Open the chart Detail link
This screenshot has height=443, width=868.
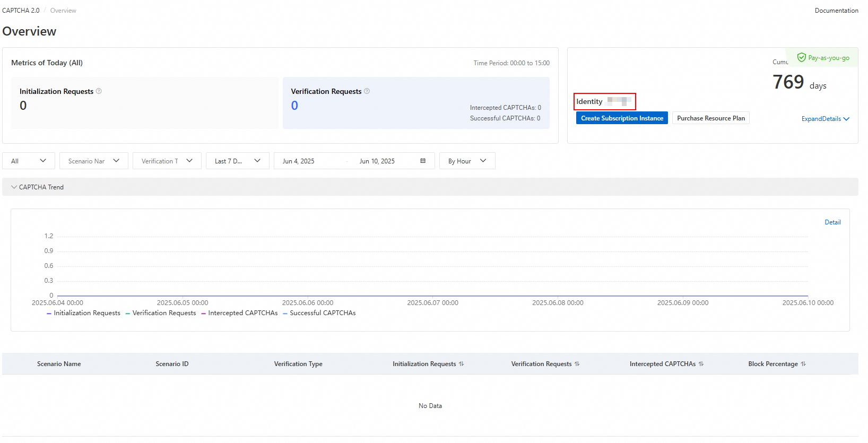(833, 222)
